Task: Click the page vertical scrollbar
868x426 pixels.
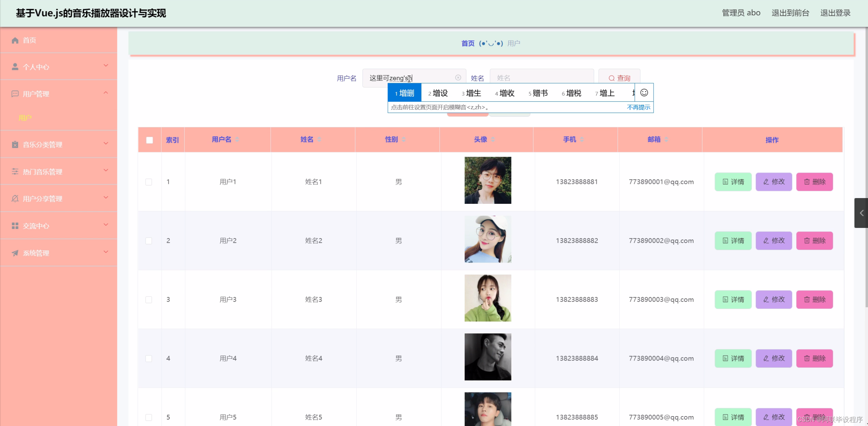Action: [866, 168]
